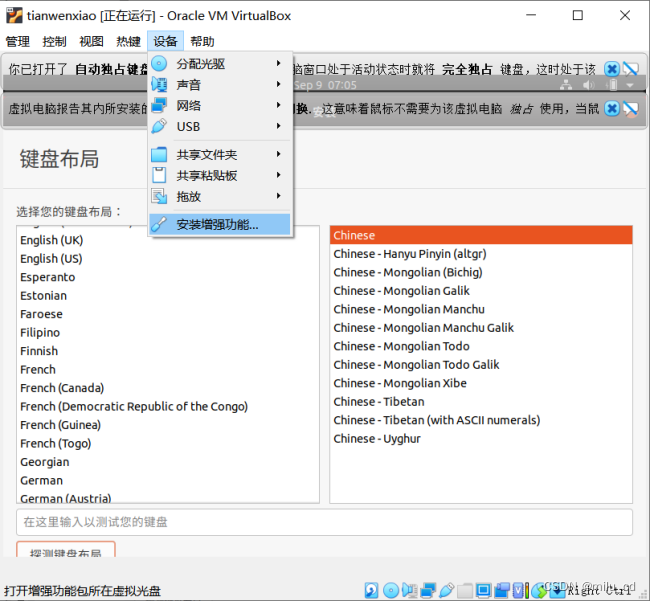651x602 pixels.
Task: Click guest volume indicator in top bar
Action: point(588,85)
